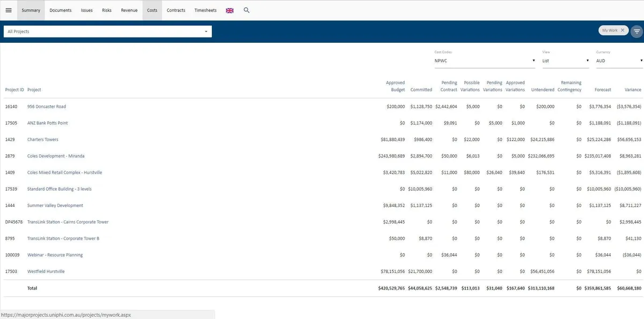Select project ID 100039

12,255
